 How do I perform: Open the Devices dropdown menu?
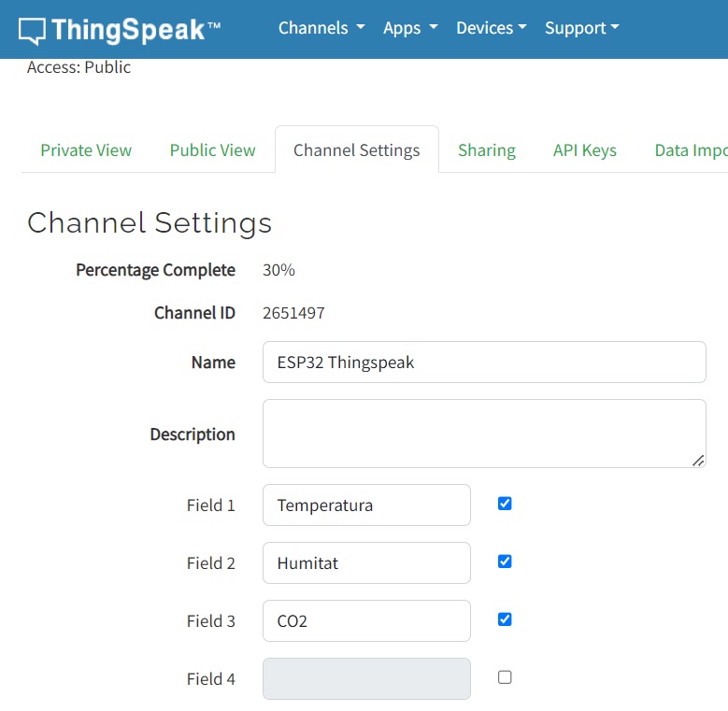tap(491, 28)
